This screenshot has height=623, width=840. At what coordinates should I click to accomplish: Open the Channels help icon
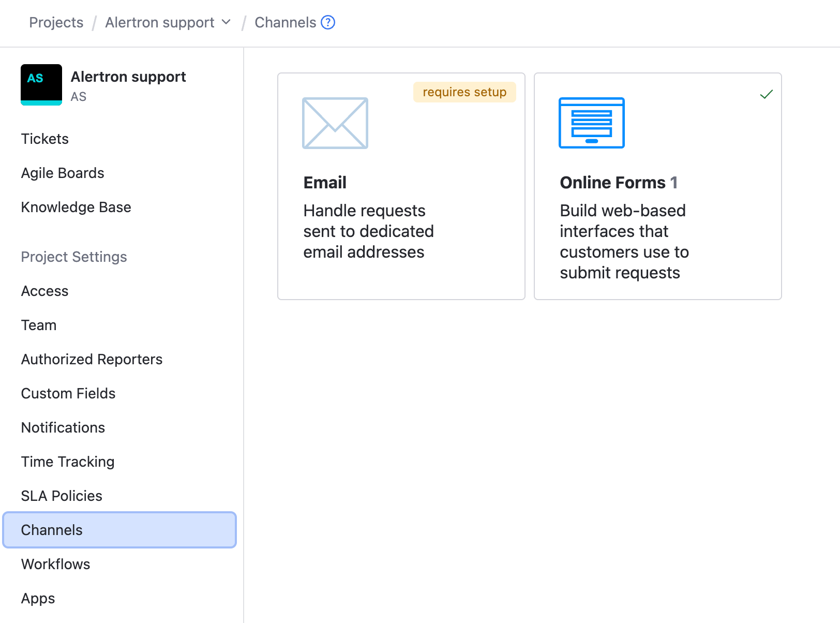tap(328, 22)
